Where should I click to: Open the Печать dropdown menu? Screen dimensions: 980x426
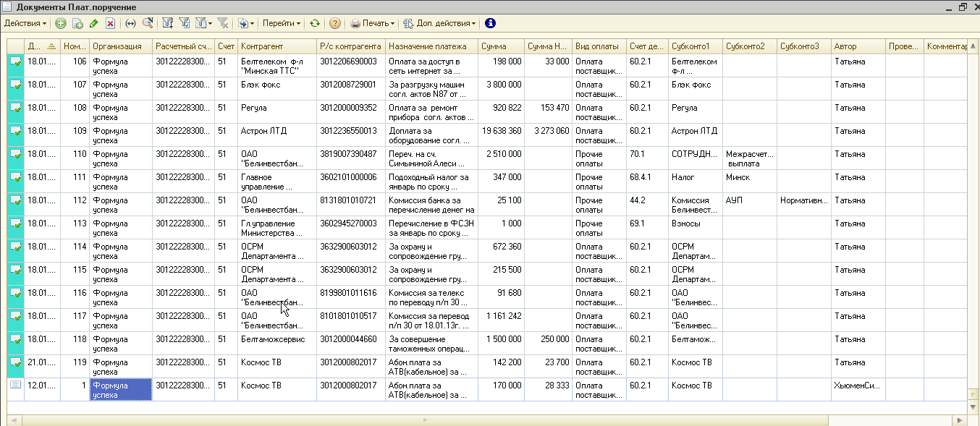373,23
